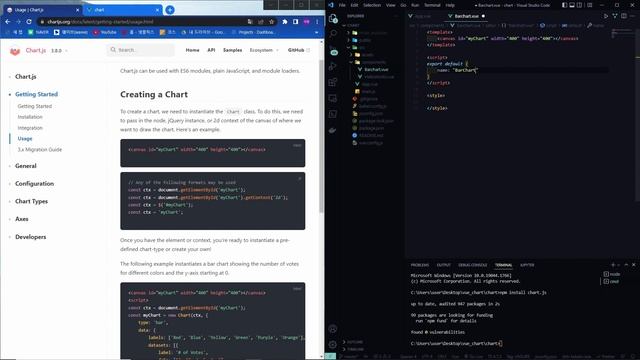Click Customize Layout icon in VS Code title bar
640x360 pixels.
coord(590,5)
